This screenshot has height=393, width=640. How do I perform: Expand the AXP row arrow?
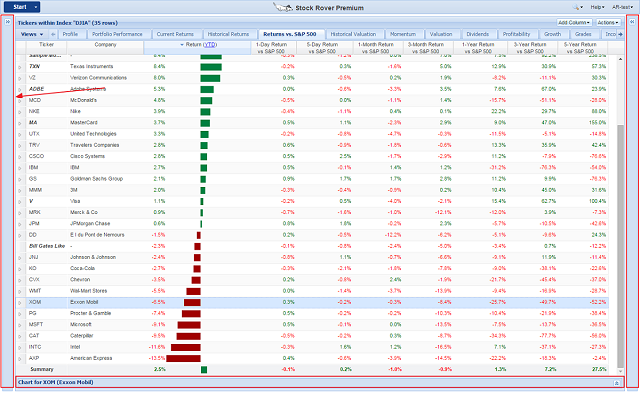click(20, 359)
